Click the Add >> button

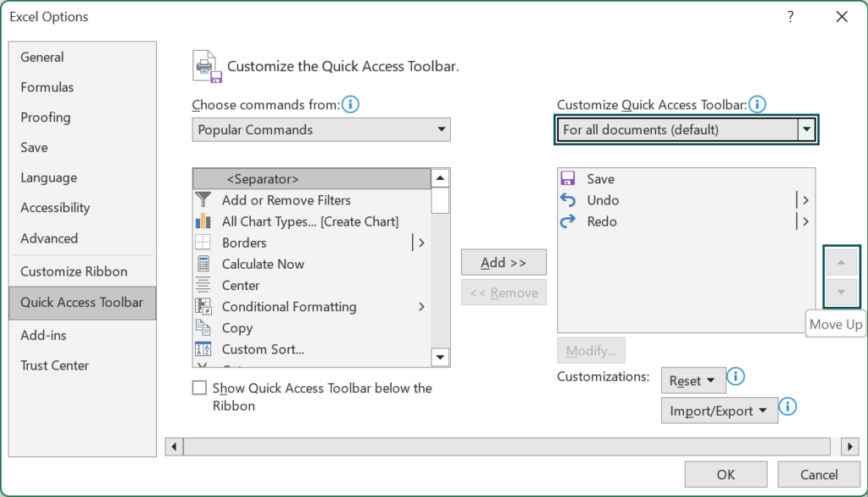(x=504, y=262)
